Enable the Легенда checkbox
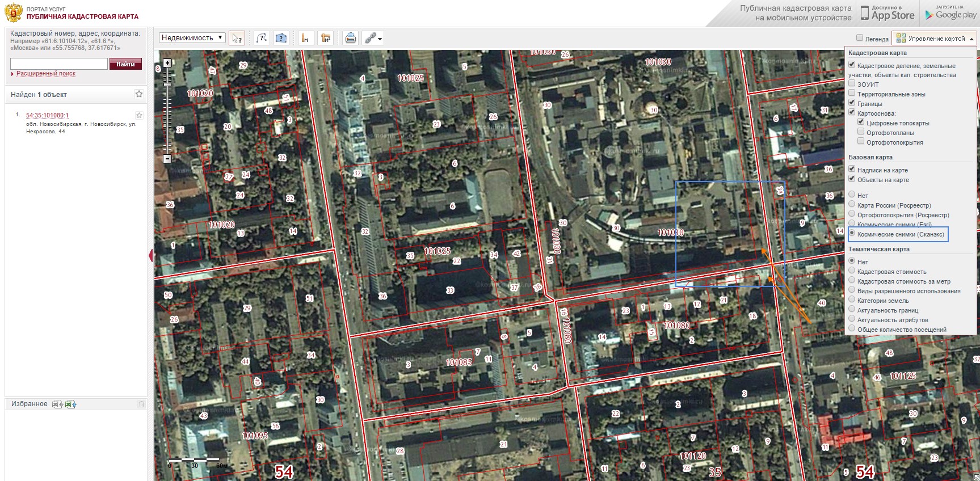The width and height of the screenshot is (980, 481). pyautogui.click(x=860, y=38)
